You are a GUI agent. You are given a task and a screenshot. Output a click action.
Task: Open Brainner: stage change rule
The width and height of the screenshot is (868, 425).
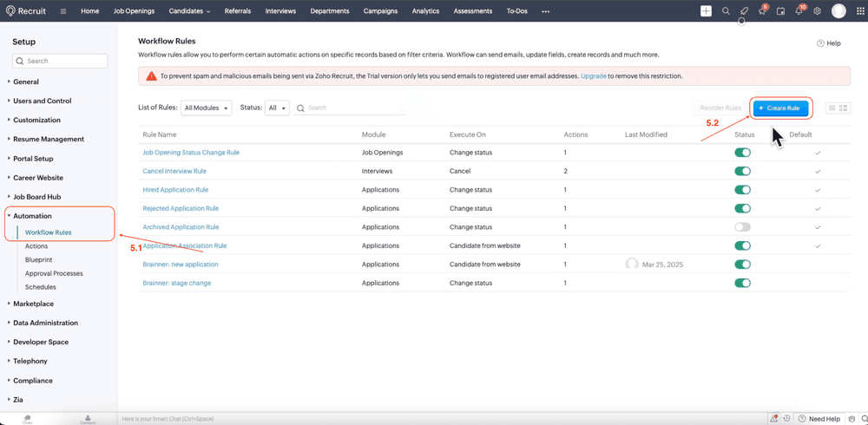click(x=176, y=283)
